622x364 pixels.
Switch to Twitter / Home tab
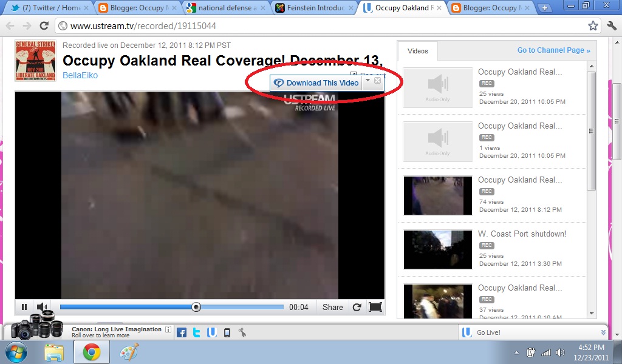(x=50, y=7)
